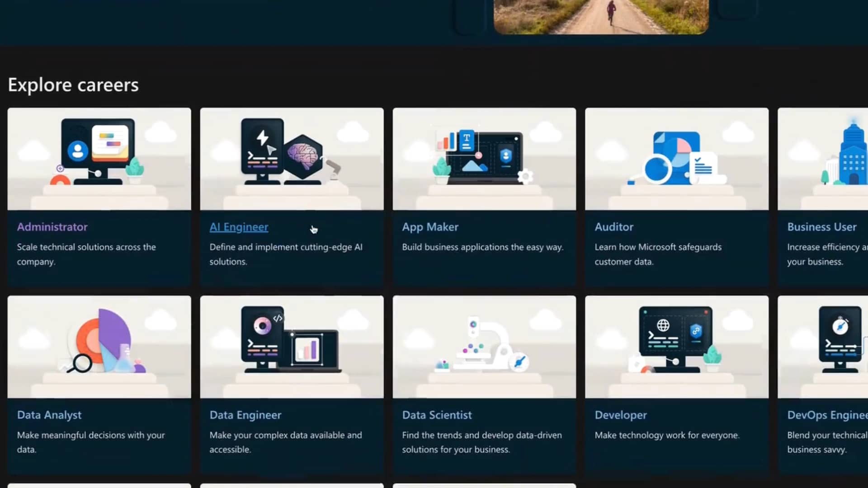
Task: Open the Developer career link
Action: coord(620,415)
